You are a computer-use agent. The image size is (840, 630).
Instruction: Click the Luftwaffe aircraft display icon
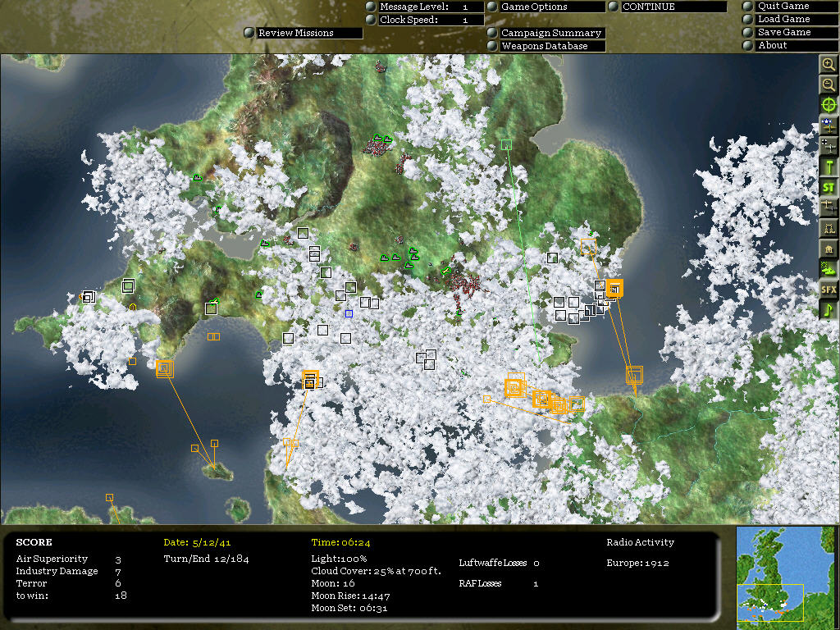829,145
